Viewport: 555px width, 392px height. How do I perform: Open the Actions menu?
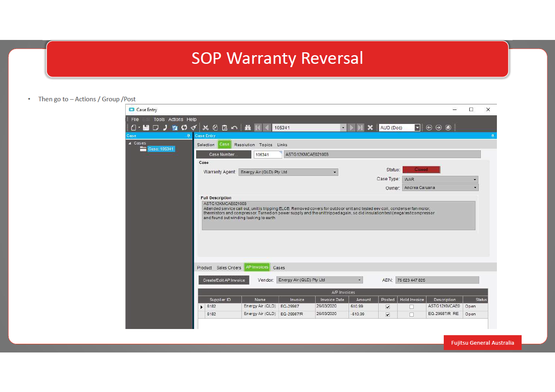(x=176, y=119)
